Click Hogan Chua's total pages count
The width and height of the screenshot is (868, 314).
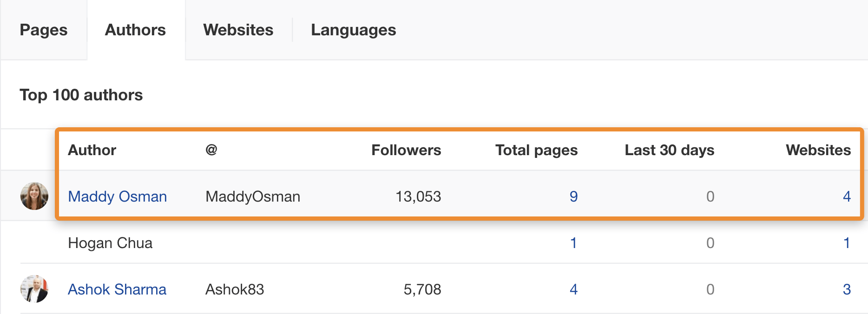click(573, 243)
